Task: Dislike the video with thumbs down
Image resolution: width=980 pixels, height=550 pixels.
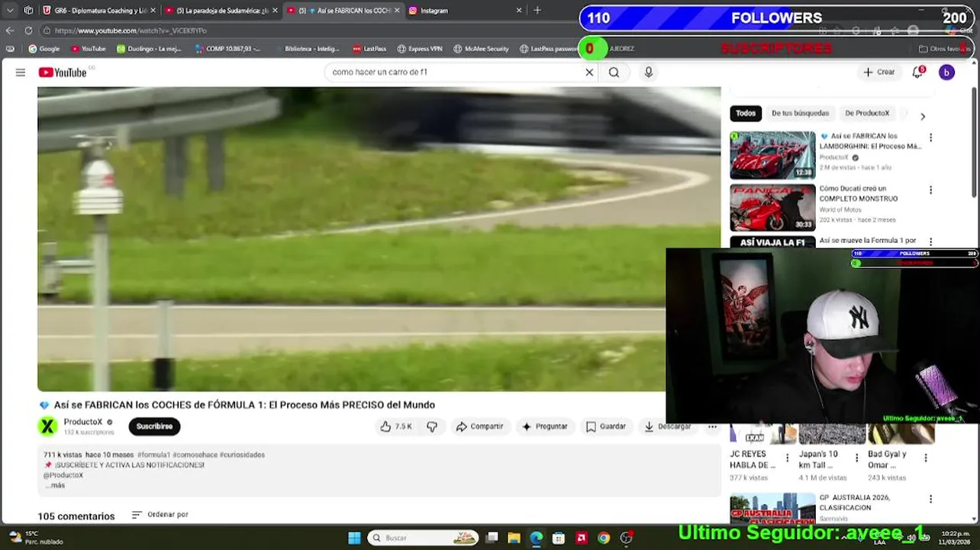Action: tap(432, 426)
